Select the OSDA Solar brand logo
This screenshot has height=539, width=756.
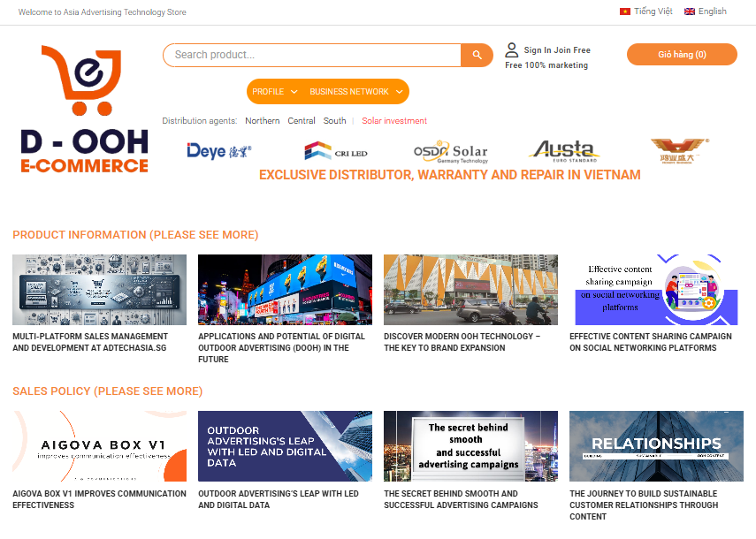(450, 151)
